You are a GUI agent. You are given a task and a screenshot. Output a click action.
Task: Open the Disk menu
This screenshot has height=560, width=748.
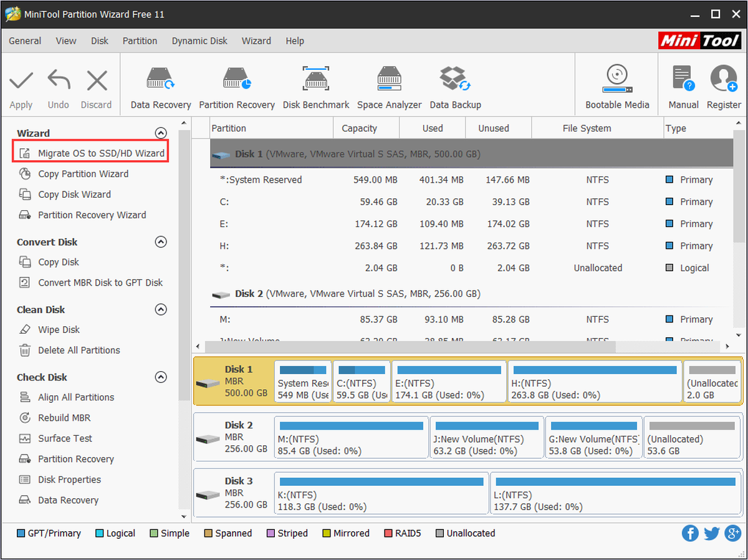[x=100, y=41]
